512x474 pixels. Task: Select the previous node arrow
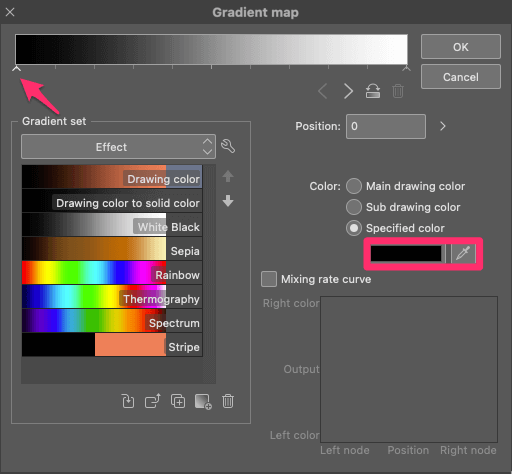point(323,91)
